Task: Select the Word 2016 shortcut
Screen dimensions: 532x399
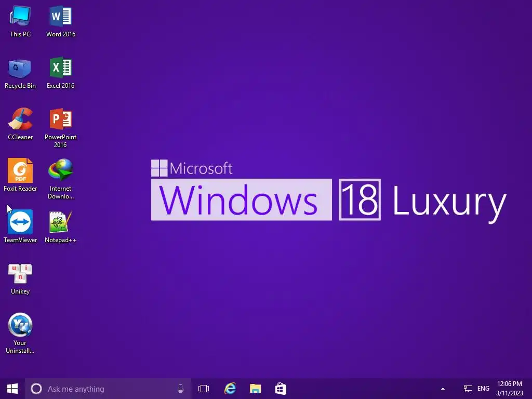Action: point(61,21)
